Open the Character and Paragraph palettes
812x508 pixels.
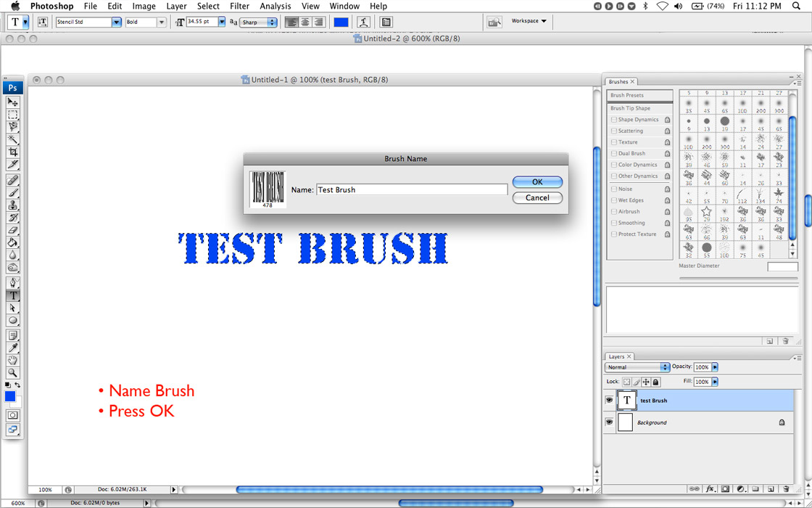tap(386, 22)
